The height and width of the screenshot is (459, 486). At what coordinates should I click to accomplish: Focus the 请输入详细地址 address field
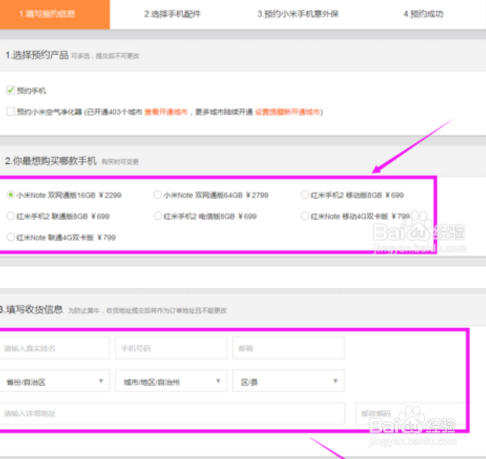point(172,413)
